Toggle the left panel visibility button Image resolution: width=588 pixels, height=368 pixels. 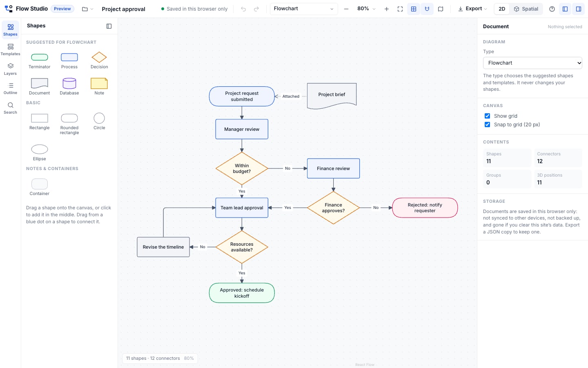pyautogui.click(x=565, y=9)
